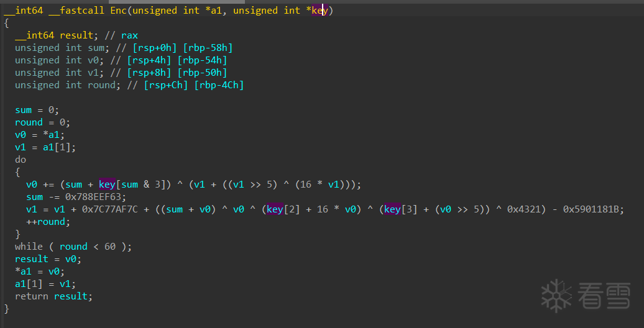This screenshot has height=328, width=644.
Task: Click the 0x7C77AF7C constant
Action: 110,209
